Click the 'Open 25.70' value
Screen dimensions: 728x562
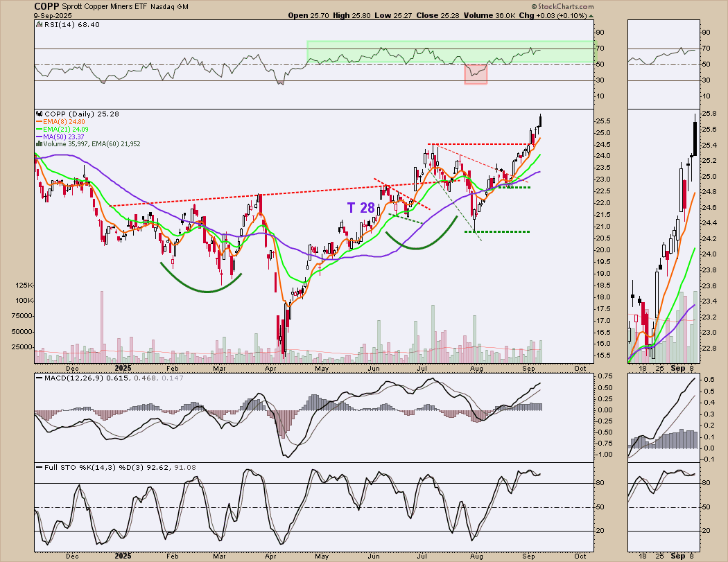(x=309, y=15)
